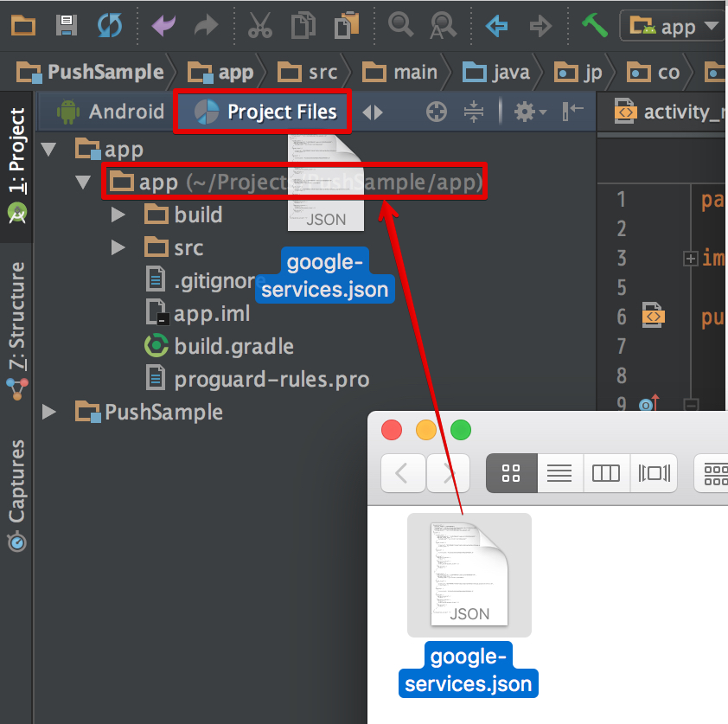Screen dimensions: 728x724
Task: Click PushSample in the breadcrumb bar
Action: (91, 73)
